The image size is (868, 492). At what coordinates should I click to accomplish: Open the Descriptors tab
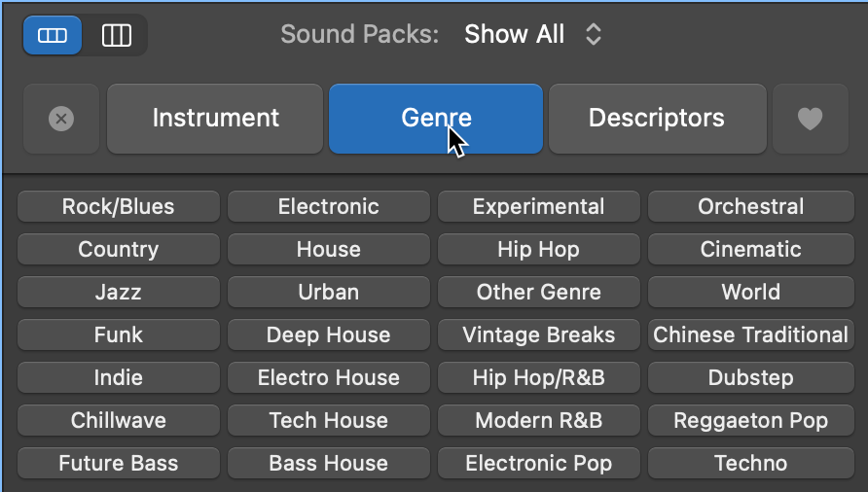pyautogui.click(x=656, y=119)
